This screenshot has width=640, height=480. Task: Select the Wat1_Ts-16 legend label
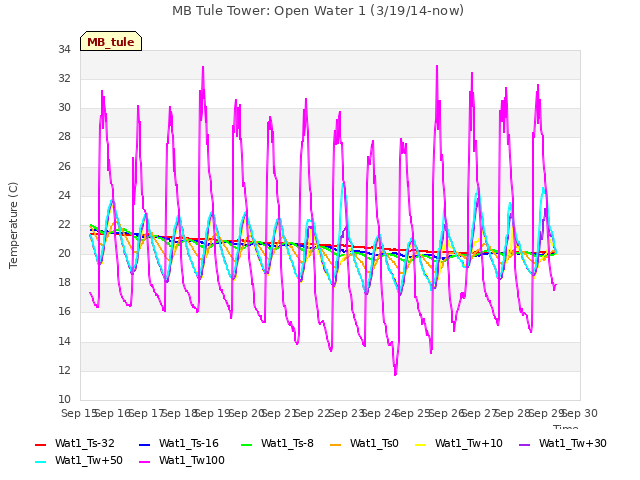coord(189,443)
